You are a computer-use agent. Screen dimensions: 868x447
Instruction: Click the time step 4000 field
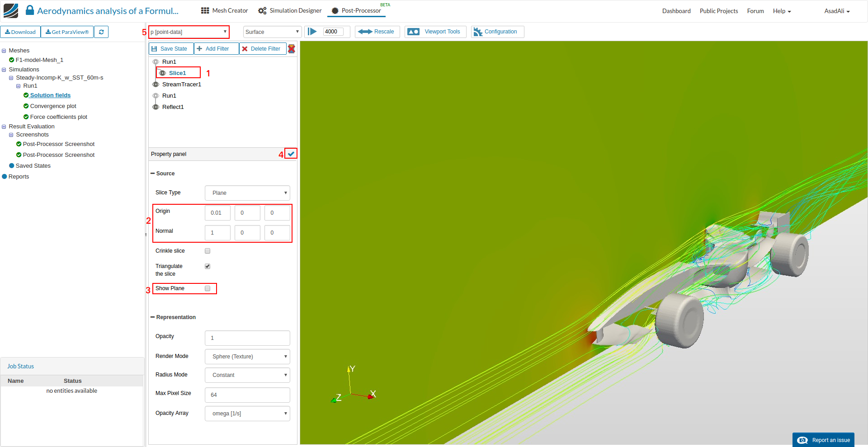point(333,32)
